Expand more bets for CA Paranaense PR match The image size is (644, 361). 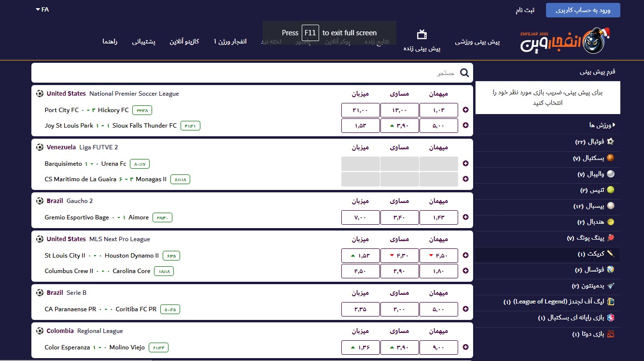465,309
